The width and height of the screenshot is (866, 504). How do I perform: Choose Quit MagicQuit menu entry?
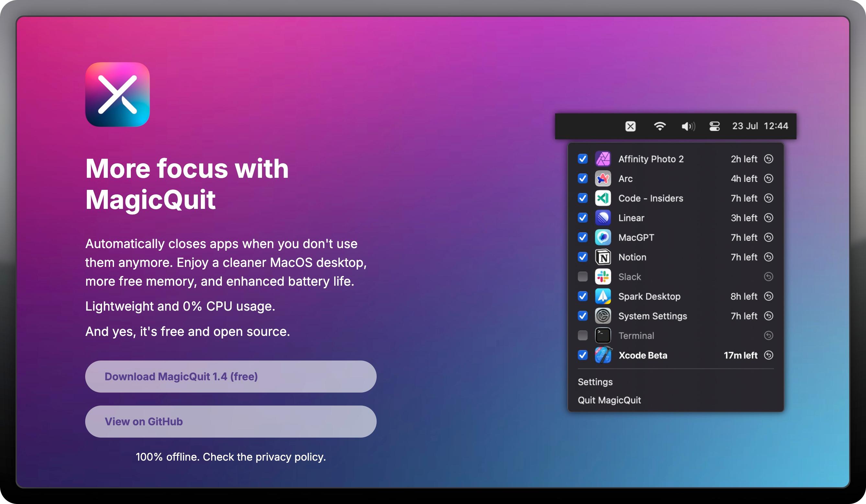[609, 401]
